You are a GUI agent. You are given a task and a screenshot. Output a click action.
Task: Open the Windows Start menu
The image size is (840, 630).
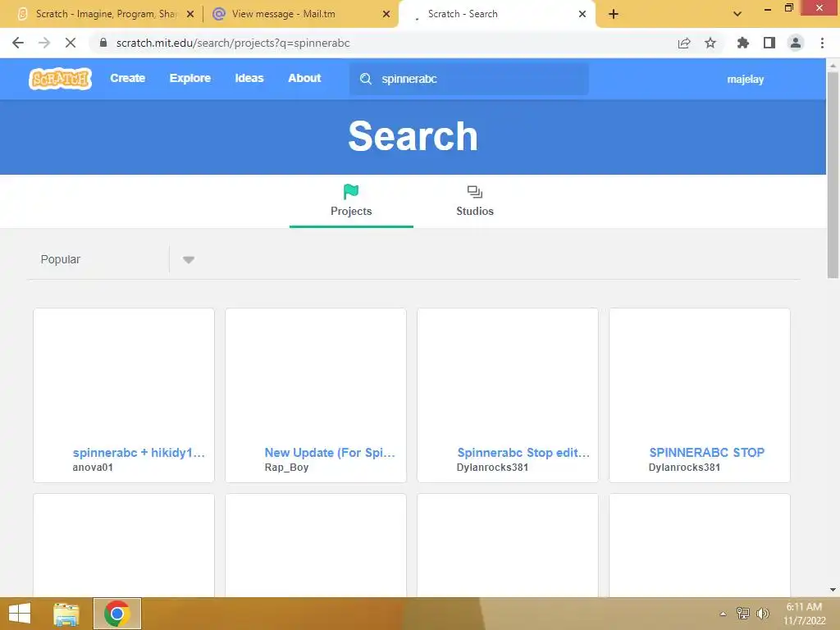[20, 614]
